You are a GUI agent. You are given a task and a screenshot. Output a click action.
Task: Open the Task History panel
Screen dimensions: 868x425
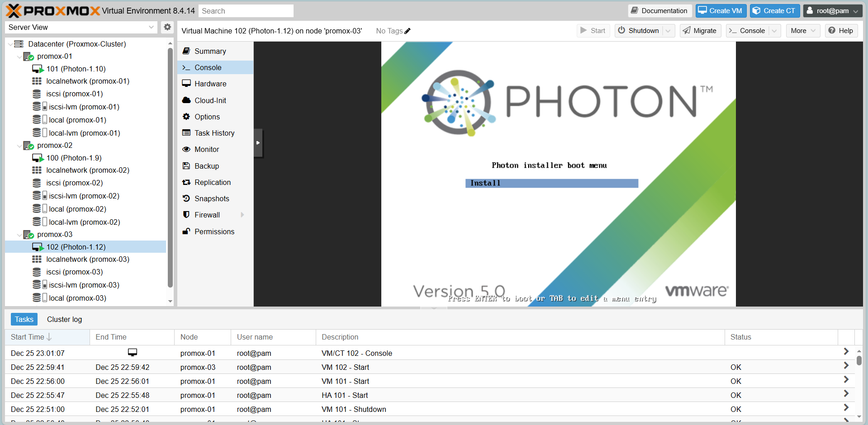click(214, 133)
